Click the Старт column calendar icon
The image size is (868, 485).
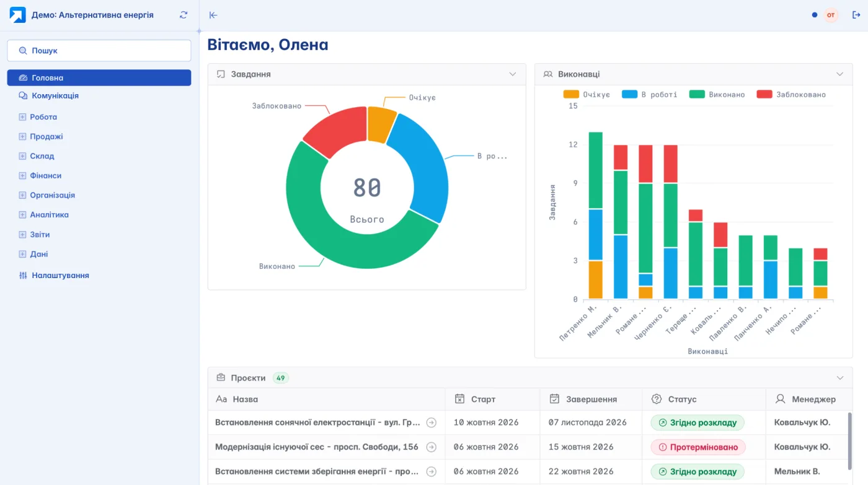[x=459, y=399]
